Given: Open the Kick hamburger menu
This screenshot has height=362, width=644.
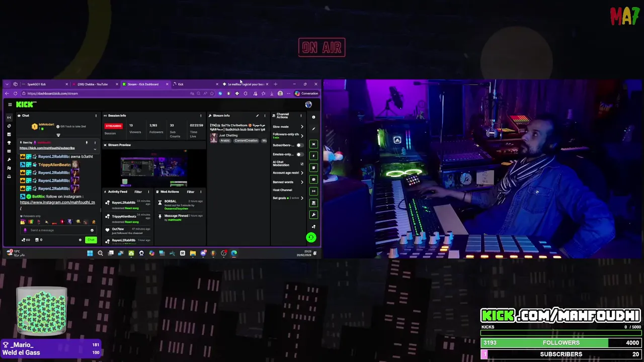Looking at the screenshot, I should pos(10,105).
